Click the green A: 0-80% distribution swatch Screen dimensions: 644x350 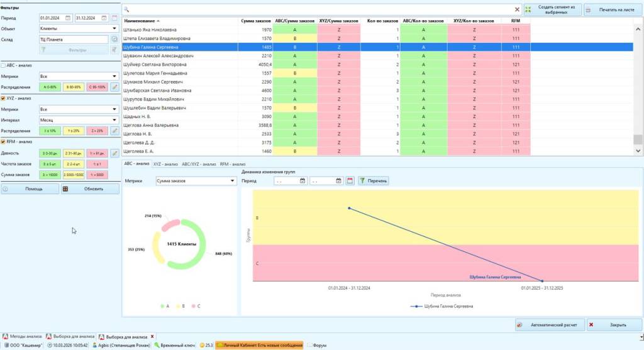pyautogui.click(x=51, y=87)
